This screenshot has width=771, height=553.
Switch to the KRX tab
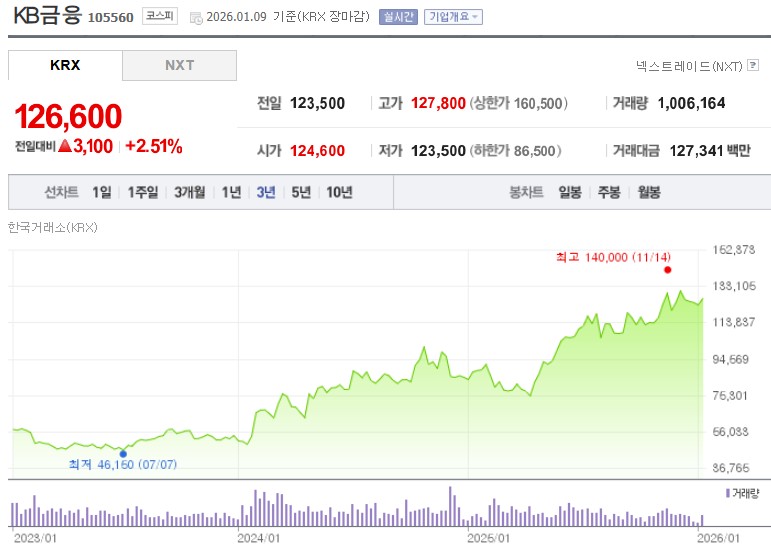[65, 65]
